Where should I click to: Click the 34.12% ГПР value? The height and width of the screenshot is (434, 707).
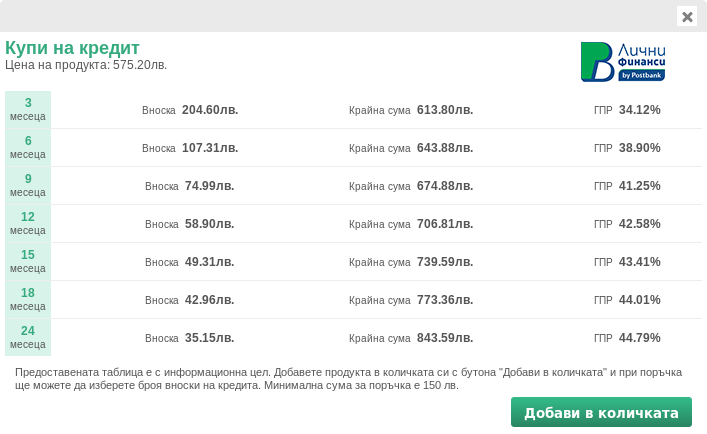coord(640,110)
